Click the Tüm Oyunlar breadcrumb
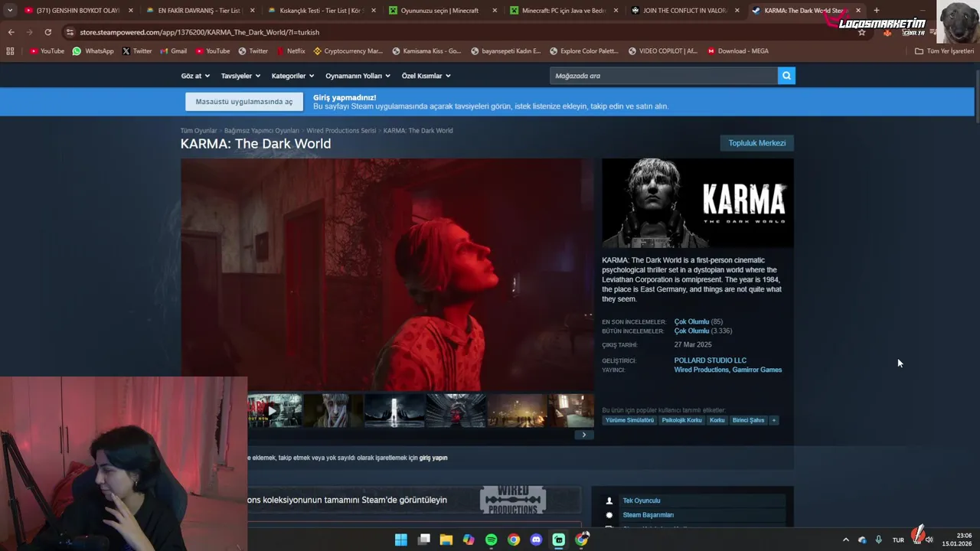 pyautogui.click(x=198, y=131)
